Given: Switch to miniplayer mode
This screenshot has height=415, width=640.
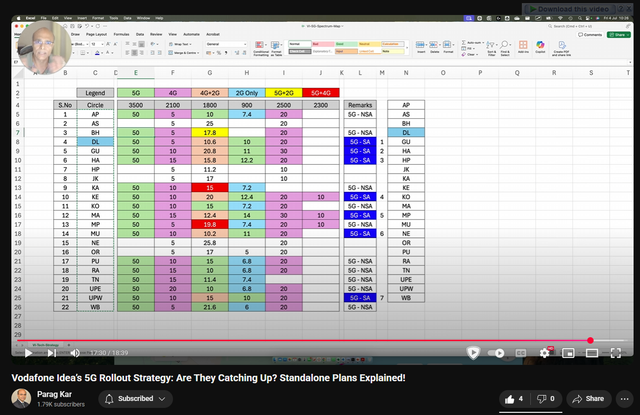Looking at the screenshot, I should click(568, 353).
